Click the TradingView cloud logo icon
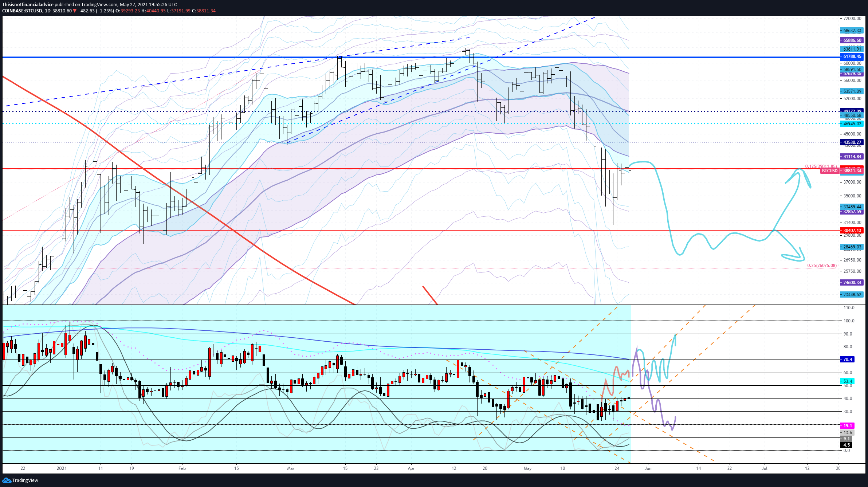The width and height of the screenshot is (868, 487). pyautogui.click(x=7, y=480)
